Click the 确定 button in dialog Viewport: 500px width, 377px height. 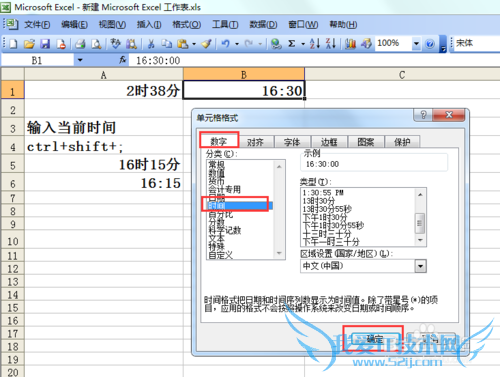point(375,339)
